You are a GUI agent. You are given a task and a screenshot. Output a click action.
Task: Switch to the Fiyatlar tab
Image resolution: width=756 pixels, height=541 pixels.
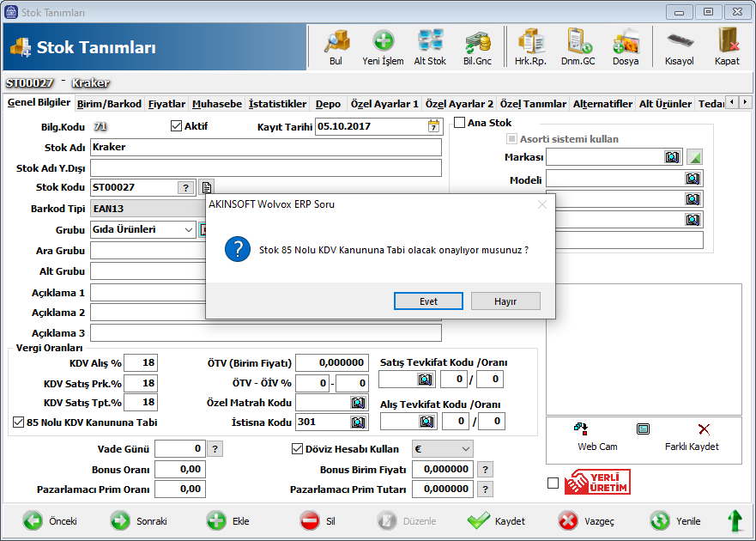point(166,104)
